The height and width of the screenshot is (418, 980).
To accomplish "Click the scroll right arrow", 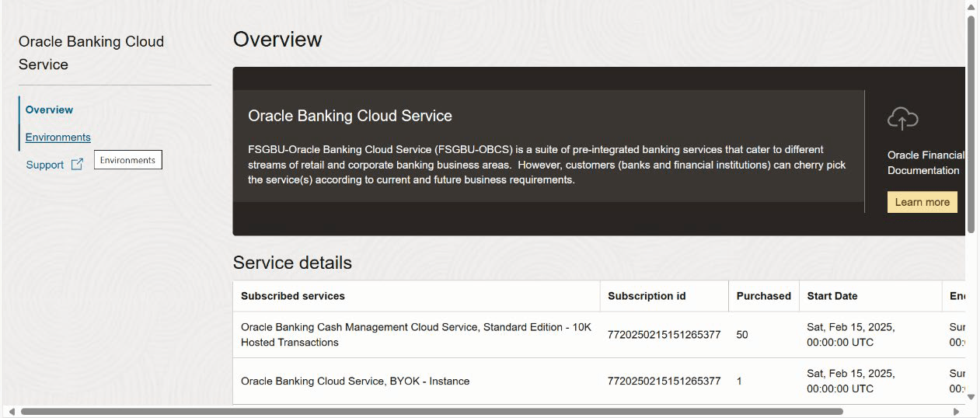I will coord(956,411).
